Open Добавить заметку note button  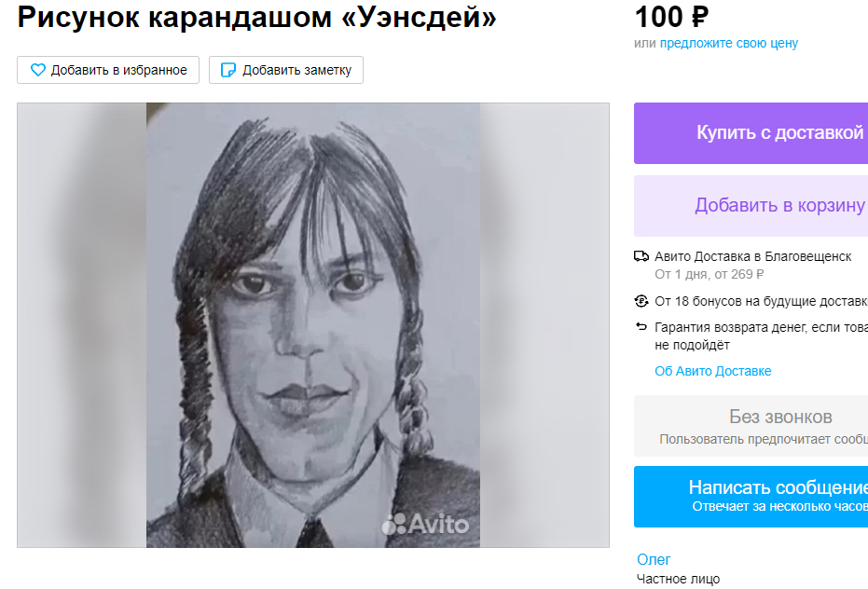coord(285,70)
